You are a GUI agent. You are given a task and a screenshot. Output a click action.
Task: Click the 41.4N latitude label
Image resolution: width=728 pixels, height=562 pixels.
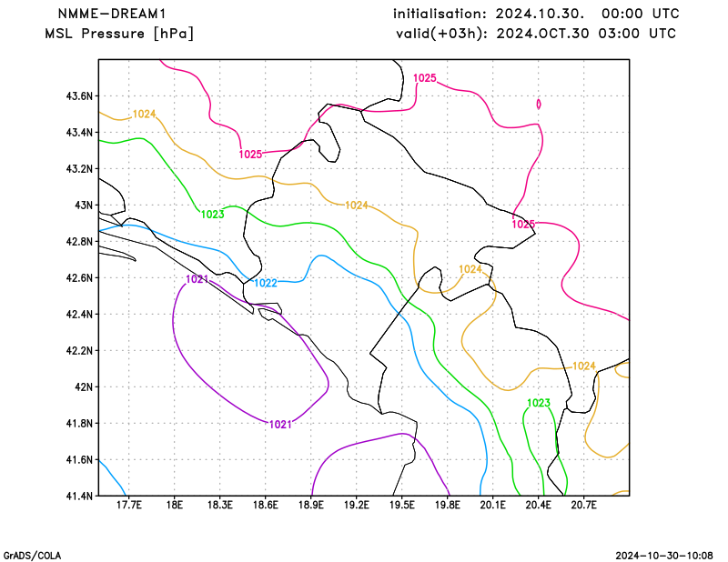79,497
